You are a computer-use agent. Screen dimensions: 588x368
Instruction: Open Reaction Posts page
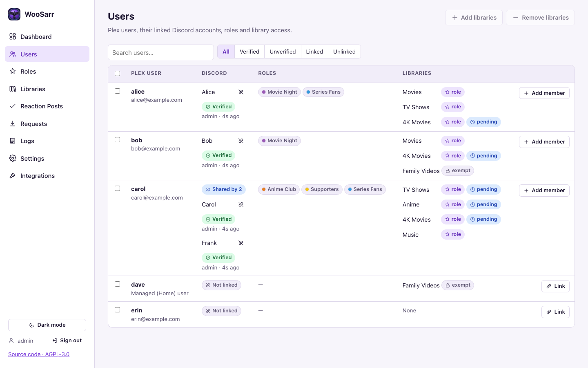pos(47,106)
